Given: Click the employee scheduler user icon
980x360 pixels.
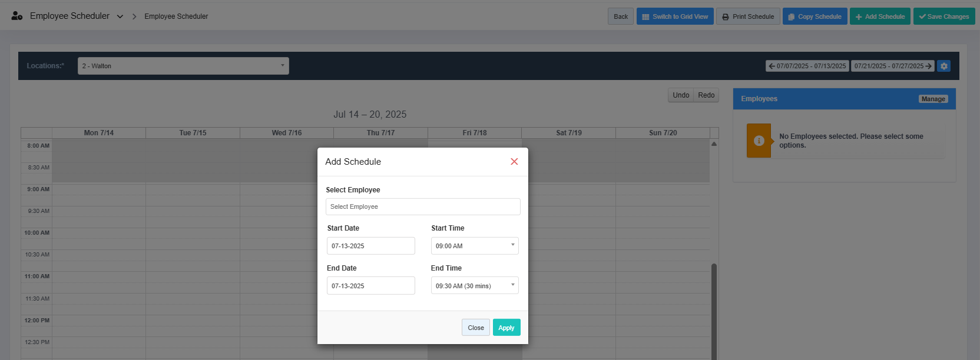Looking at the screenshot, I should [x=17, y=16].
